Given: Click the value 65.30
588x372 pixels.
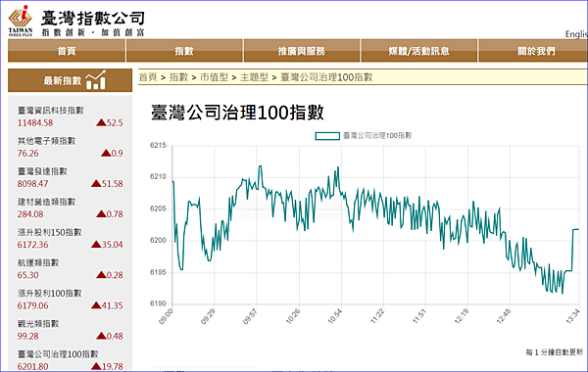Looking at the screenshot, I should point(28,275).
